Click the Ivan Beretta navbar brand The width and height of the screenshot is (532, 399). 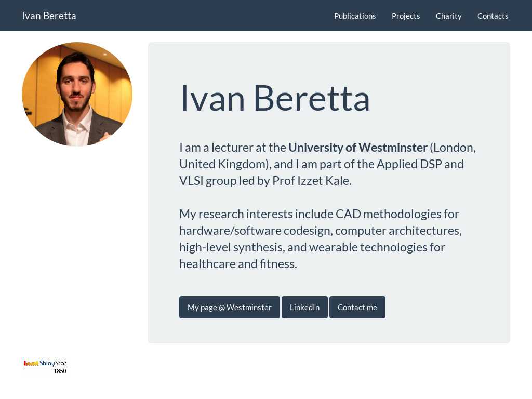coord(49,16)
